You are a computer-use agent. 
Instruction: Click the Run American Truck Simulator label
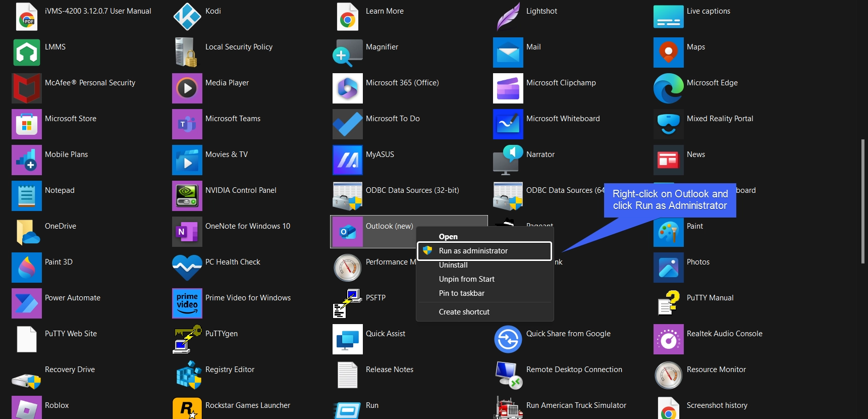point(576,405)
